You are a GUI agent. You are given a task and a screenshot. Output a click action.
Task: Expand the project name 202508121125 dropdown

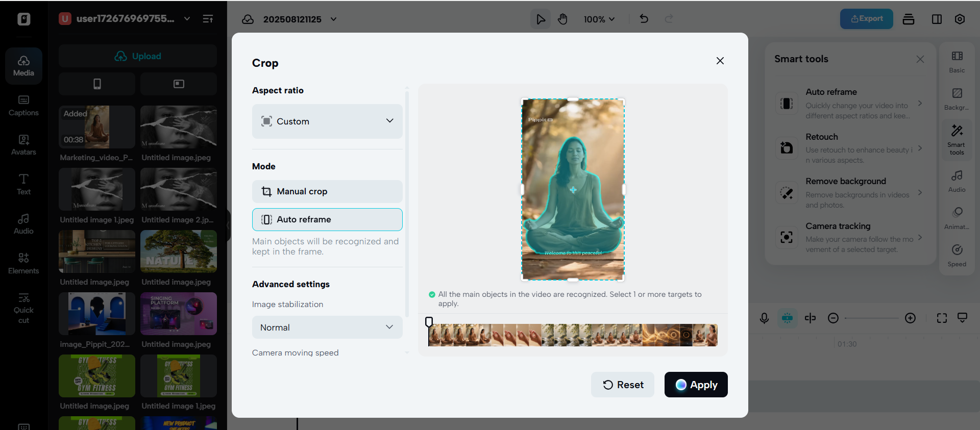click(x=333, y=19)
